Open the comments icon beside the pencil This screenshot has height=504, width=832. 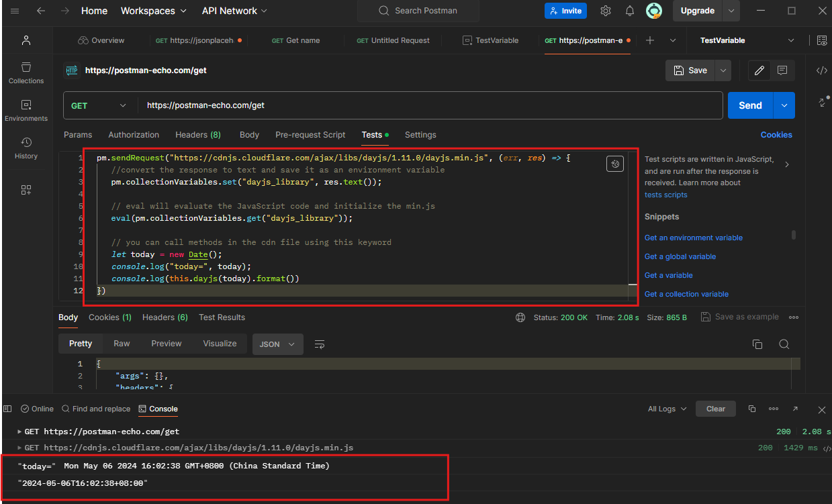782,70
